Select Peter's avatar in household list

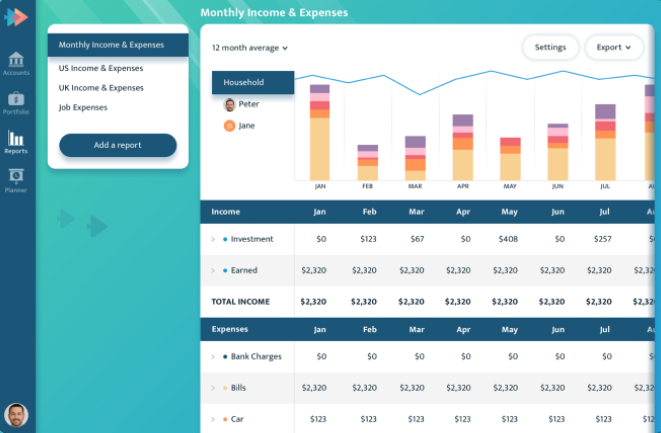[229, 105]
